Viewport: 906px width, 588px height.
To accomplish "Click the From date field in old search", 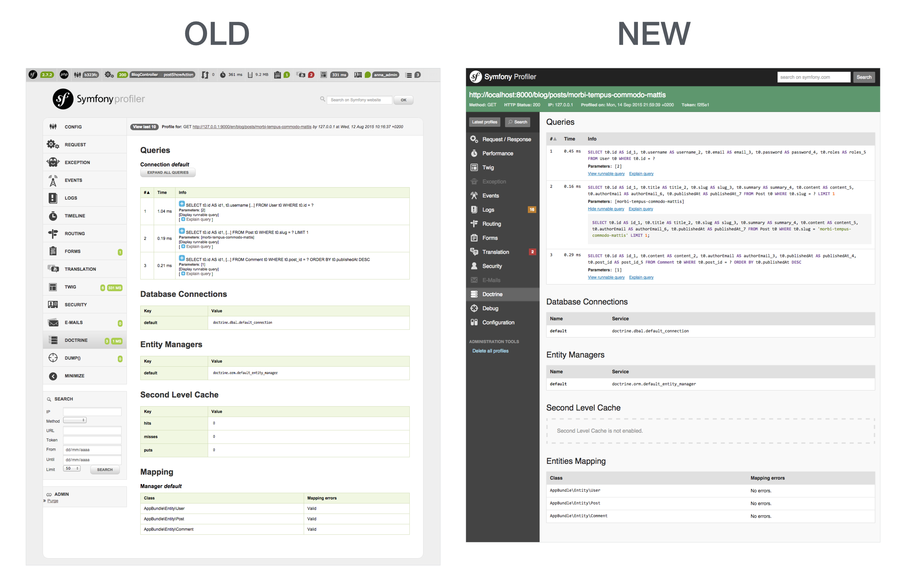I will (92, 449).
